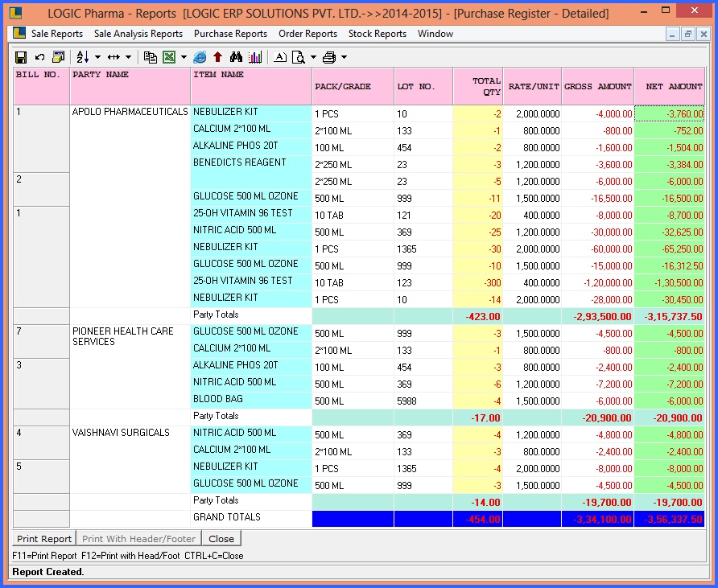Image resolution: width=718 pixels, height=588 pixels.
Task: Copy report data with the Copy icon
Action: pyautogui.click(x=152, y=56)
